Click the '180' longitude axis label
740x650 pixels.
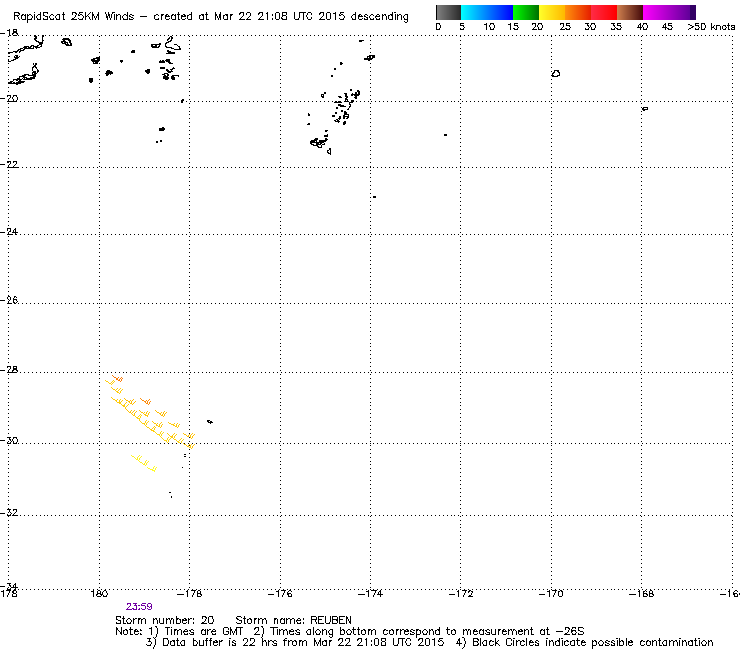pyautogui.click(x=99, y=593)
